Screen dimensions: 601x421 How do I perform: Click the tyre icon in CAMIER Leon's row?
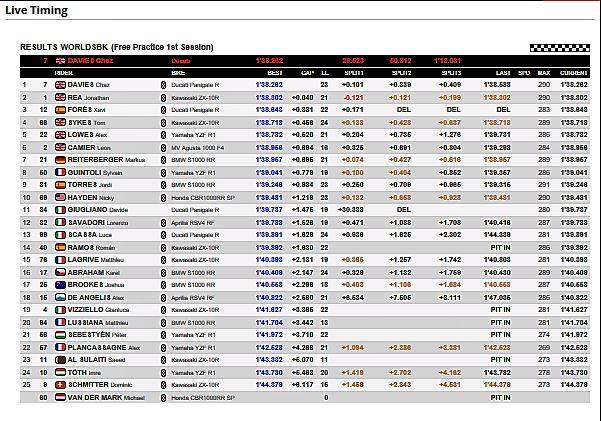pyautogui.click(x=163, y=148)
